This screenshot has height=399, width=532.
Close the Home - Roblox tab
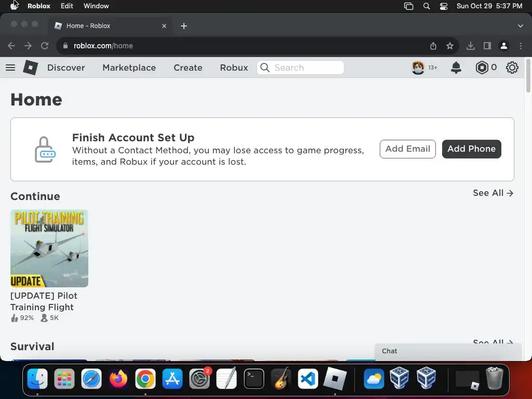164,26
